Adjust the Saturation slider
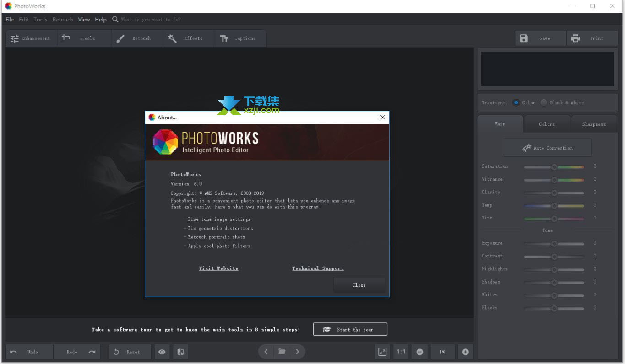This screenshot has height=364, width=625. pos(554,167)
